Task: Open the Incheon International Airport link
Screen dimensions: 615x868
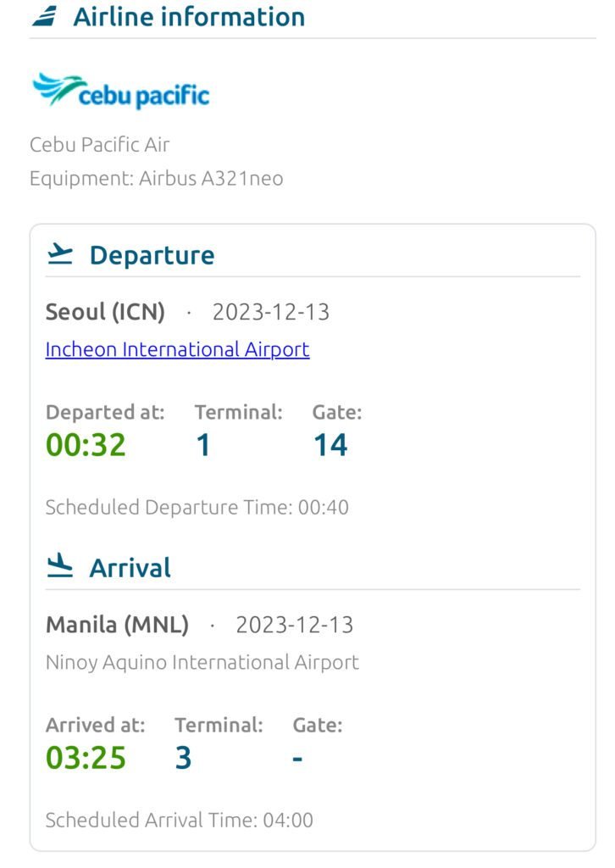Action: [x=177, y=349]
